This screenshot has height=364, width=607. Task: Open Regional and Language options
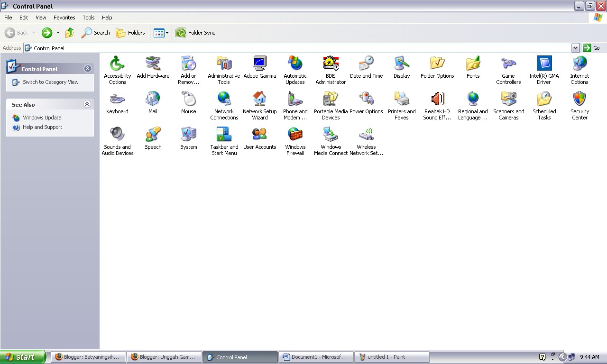coord(473,105)
